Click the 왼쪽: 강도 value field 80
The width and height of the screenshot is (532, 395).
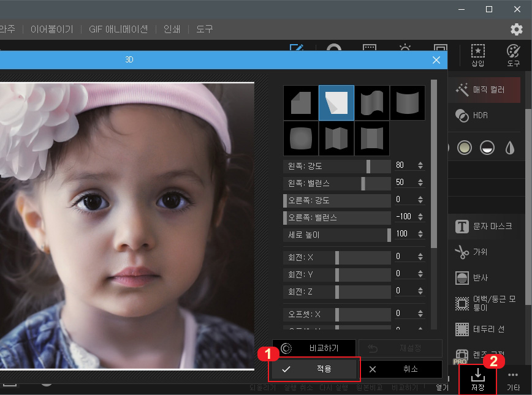405,165
